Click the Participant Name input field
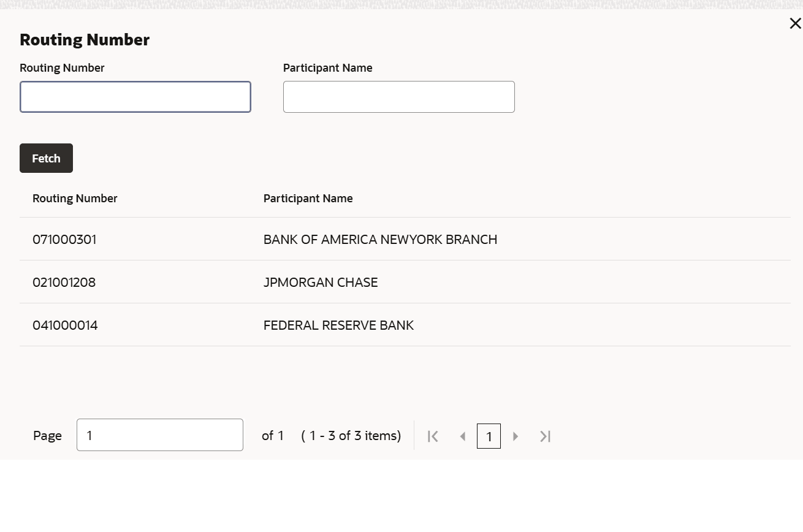Image resolution: width=803 pixels, height=532 pixels. [398, 97]
